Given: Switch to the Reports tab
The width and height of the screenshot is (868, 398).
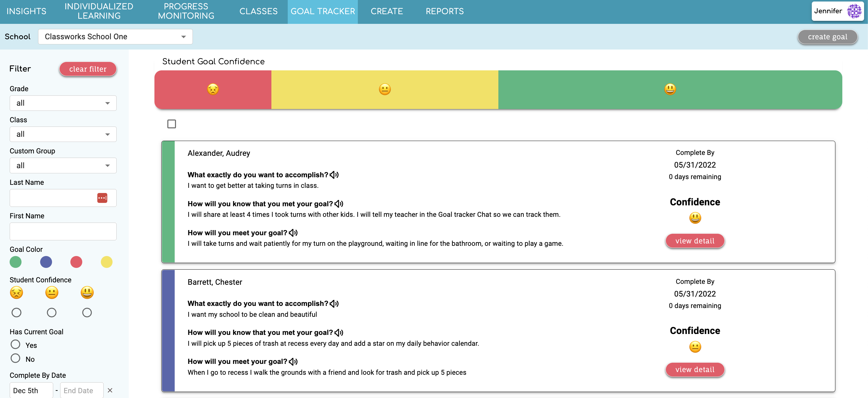Looking at the screenshot, I should click(x=445, y=11).
